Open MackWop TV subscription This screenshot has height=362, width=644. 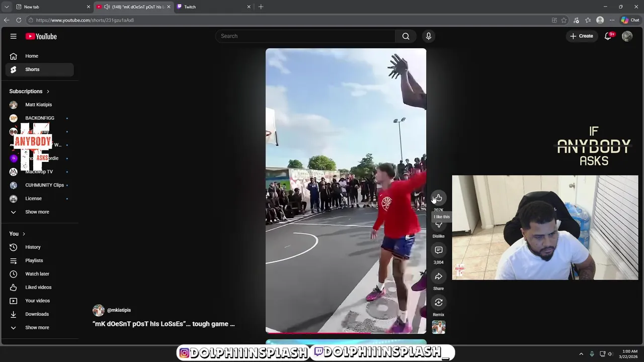[x=39, y=171]
